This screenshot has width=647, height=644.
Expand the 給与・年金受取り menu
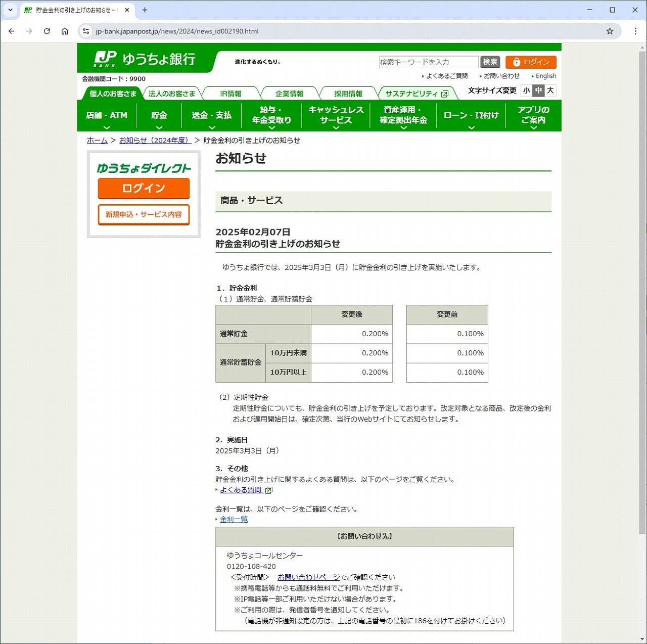[x=271, y=116]
